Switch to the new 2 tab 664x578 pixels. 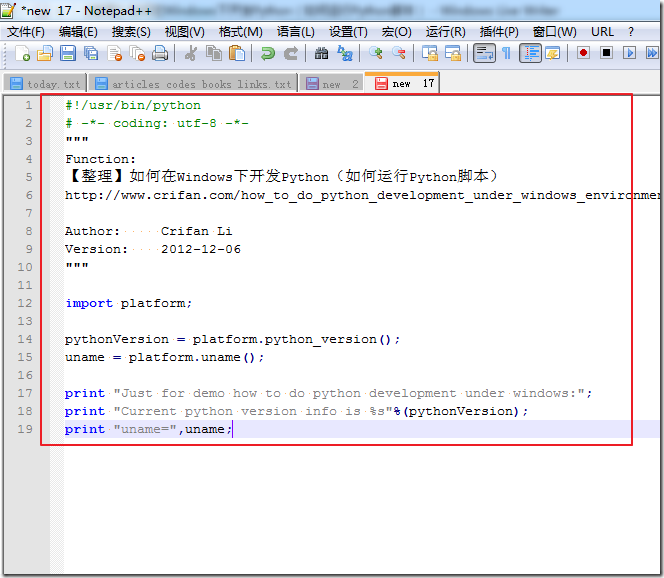(x=332, y=83)
